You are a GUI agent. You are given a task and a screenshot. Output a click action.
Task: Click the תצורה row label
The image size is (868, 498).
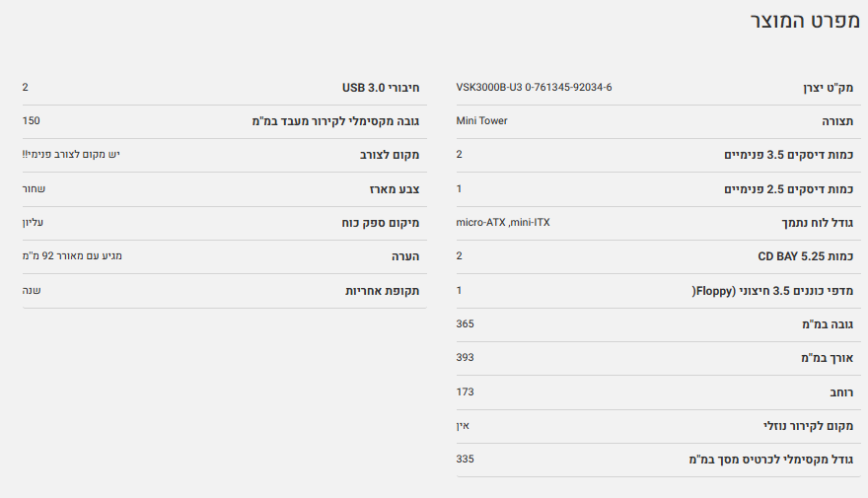point(838,122)
